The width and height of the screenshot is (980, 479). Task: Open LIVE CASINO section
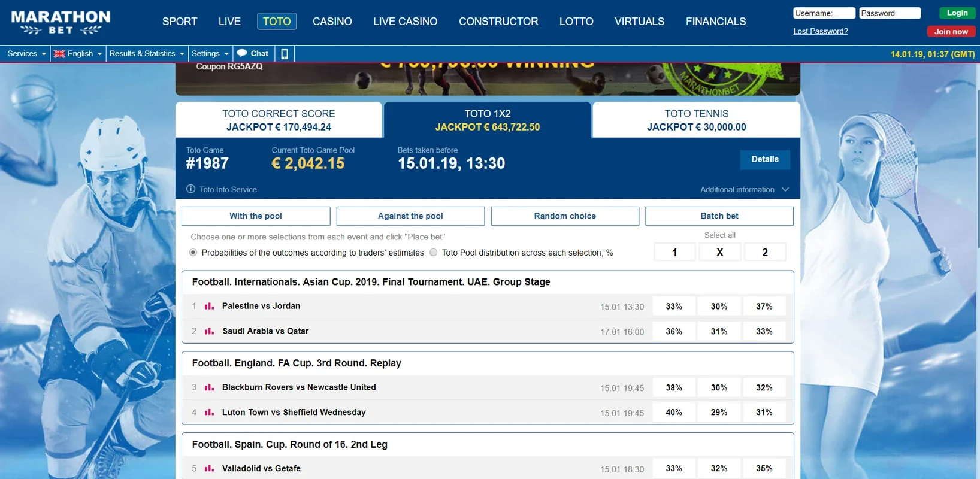(406, 22)
